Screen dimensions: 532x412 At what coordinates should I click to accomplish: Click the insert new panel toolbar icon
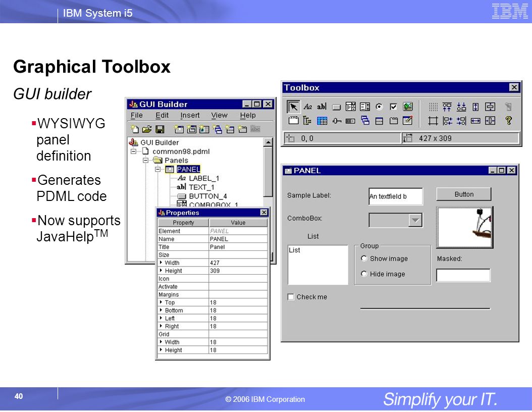tap(179, 129)
